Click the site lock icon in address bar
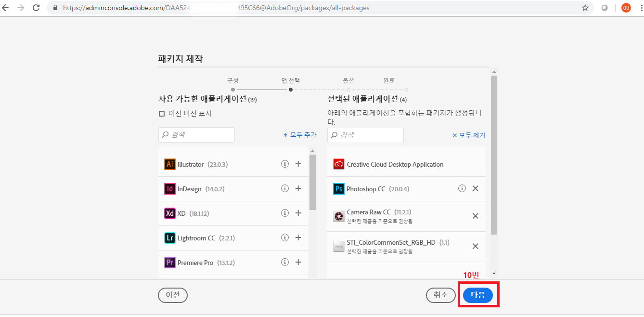This screenshot has width=644, height=317. pyautogui.click(x=54, y=8)
